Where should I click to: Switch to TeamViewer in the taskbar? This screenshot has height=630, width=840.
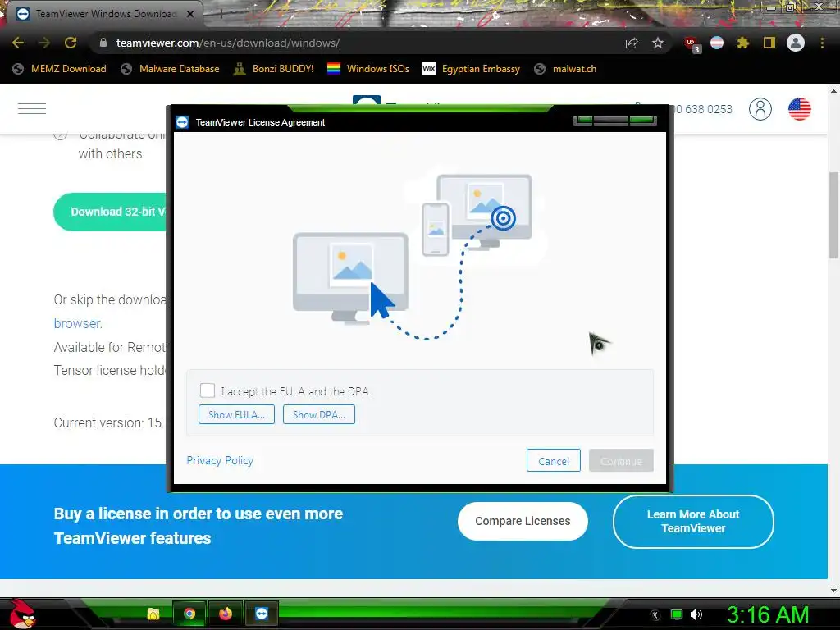pos(262,614)
